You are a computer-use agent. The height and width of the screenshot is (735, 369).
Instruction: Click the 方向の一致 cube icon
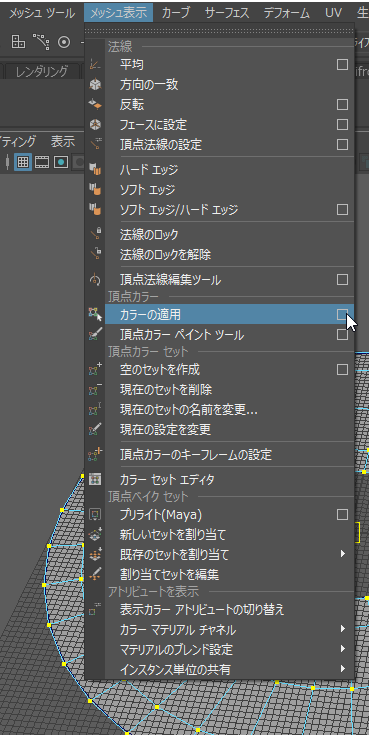(x=95, y=85)
